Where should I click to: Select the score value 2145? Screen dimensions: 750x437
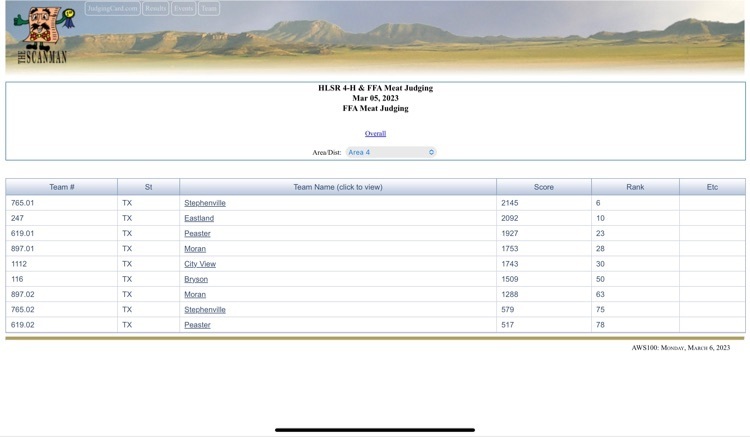tap(510, 203)
